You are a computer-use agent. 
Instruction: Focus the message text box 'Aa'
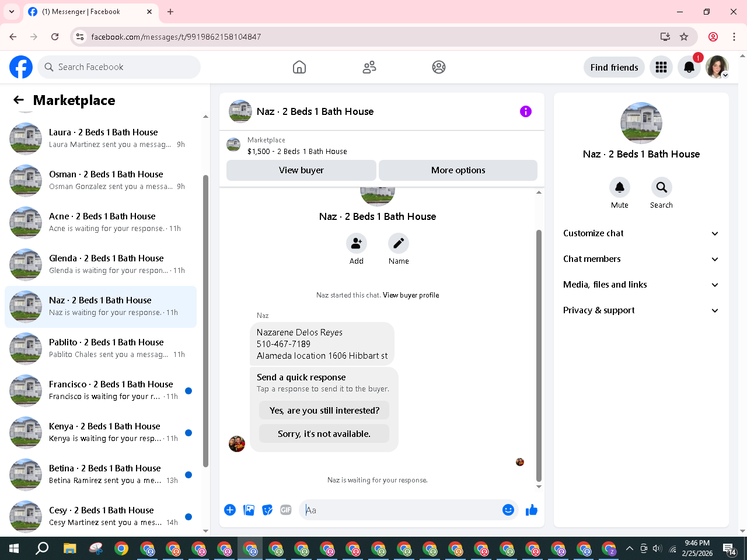(400, 510)
